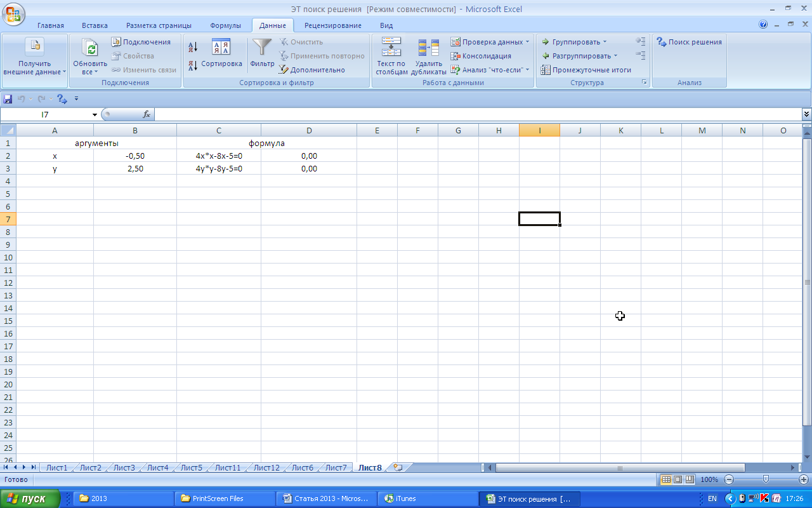Click the zoom slider handle
Viewport: 812px width, 508px height.
click(x=766, y=479)
